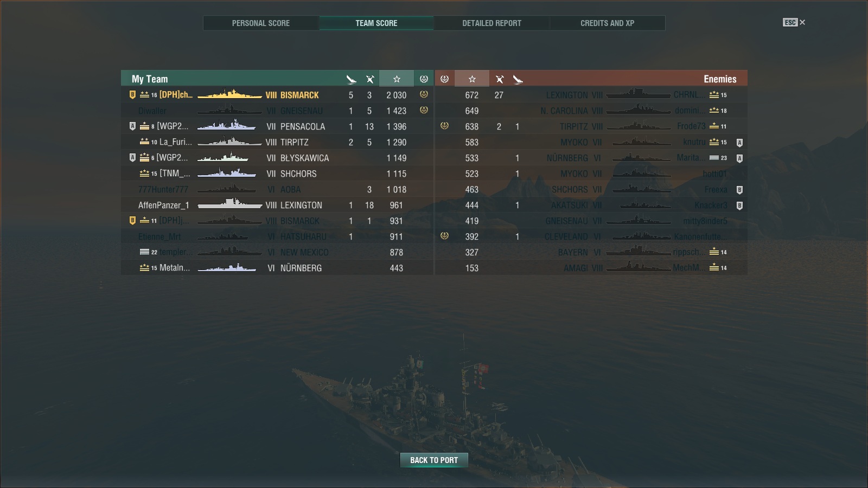Select the enemy N. Carolina player row

[x=591, y=111]
